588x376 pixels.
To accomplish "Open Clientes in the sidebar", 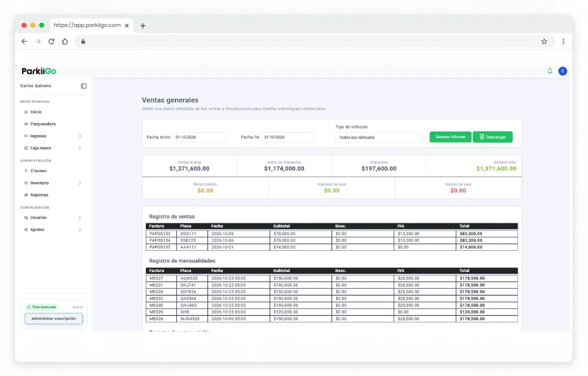I will (x=38, y=171).
